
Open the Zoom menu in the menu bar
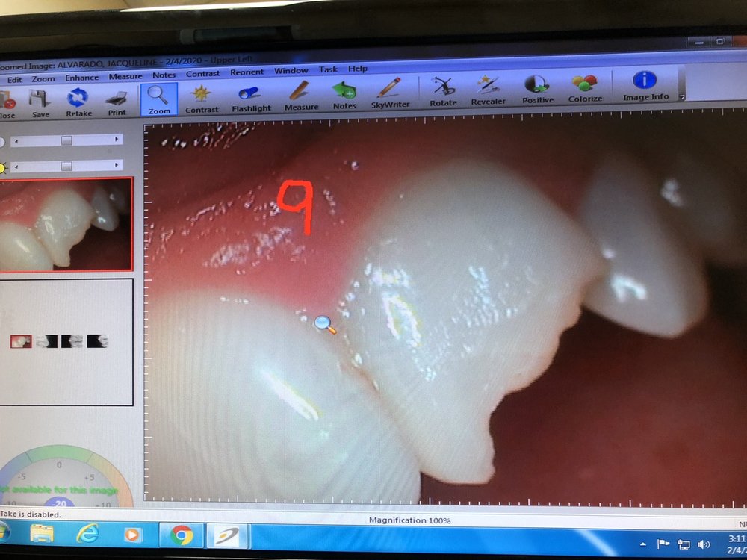pos(43,79)
